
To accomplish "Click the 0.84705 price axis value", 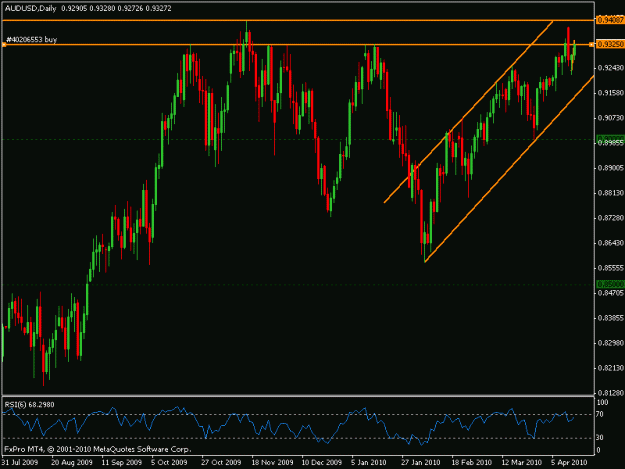I will click(x=611, y=293).
